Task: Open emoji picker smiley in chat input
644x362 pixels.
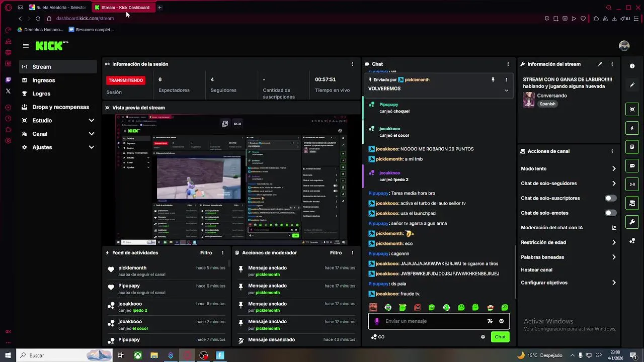Action: click(x=502, y=321)
